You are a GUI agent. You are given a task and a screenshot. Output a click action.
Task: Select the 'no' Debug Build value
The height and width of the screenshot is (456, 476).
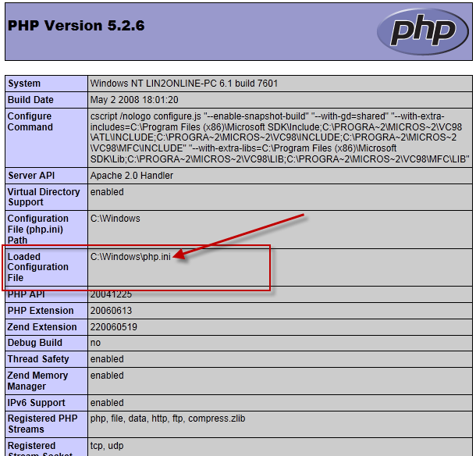95,343
